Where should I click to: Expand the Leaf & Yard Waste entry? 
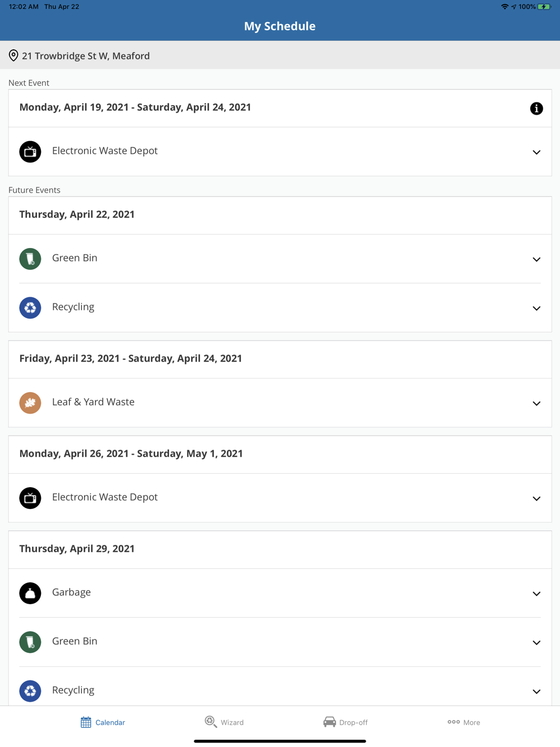(x=536, y=403)
